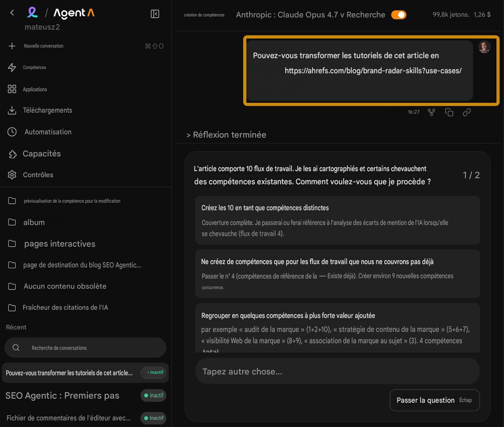Click the clock Automatisation icon

(12, 132)
